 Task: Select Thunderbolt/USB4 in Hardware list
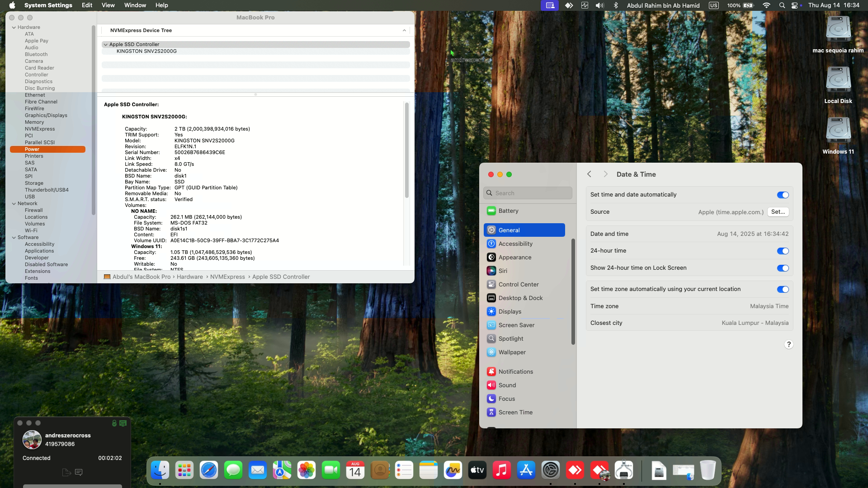[x=47, y=190]
